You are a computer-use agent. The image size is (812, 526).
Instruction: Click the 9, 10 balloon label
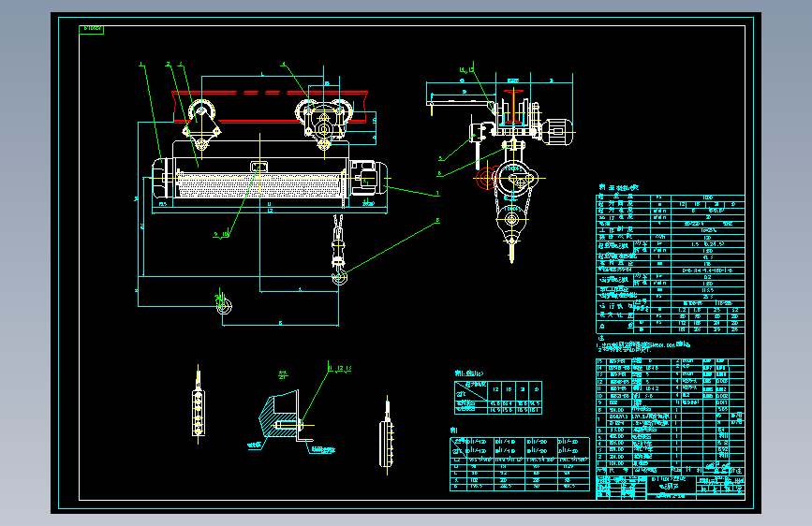[x=221, y=235]
